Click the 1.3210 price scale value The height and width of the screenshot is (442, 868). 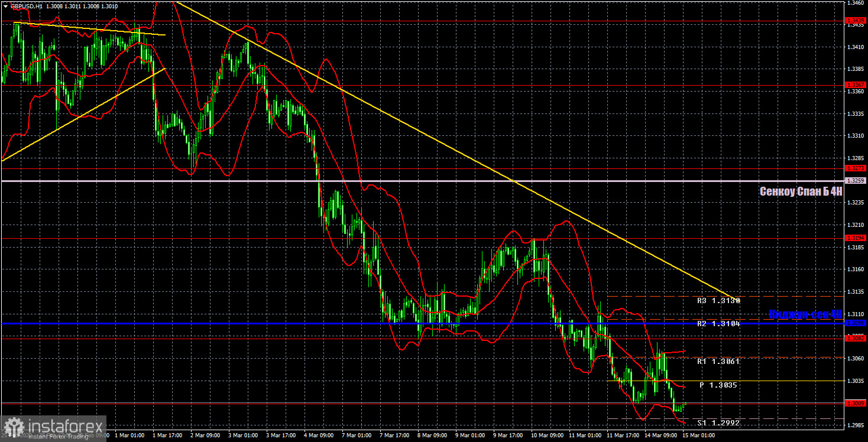tap(856, 225)
